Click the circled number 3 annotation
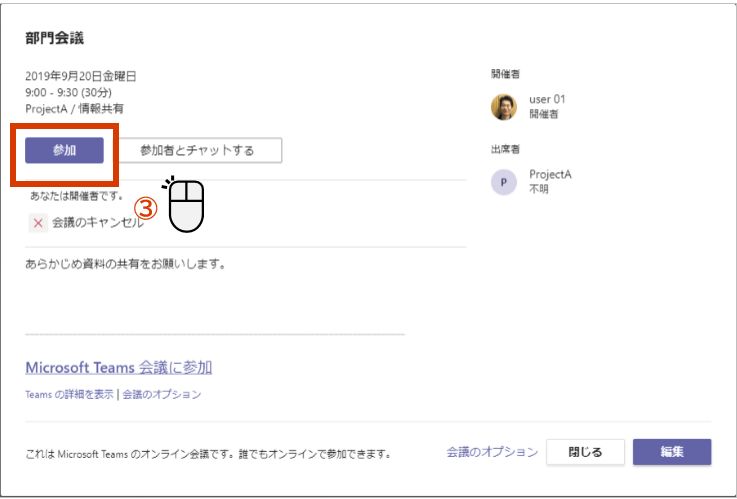The width and height of the screenshot is (737, 499). pyautogui.click(x=147, y=208)
